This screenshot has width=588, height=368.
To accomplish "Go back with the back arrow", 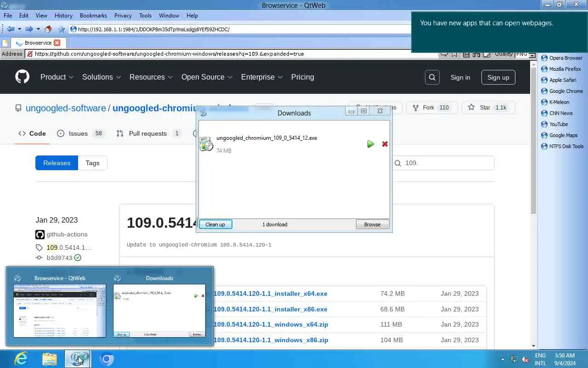I will click(x=10, y=29).
